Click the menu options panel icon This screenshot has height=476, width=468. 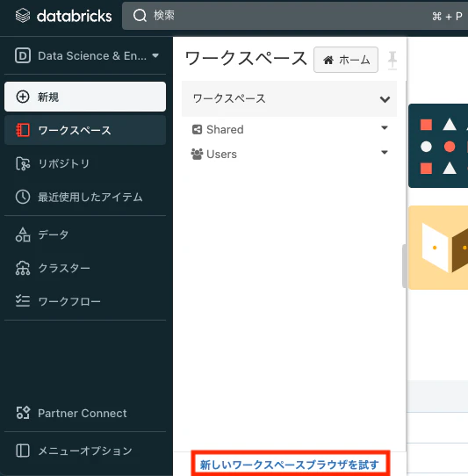pos(23,451)
